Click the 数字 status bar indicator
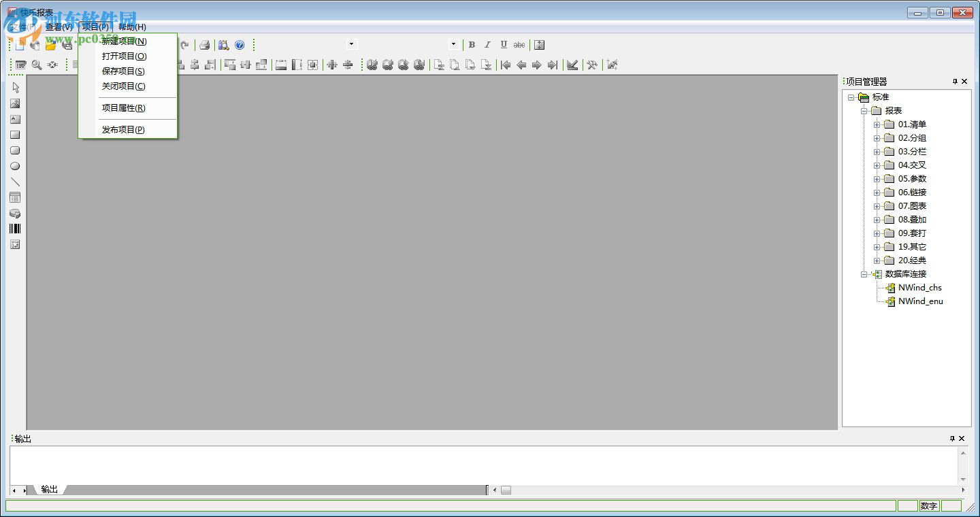 [928, 506]
